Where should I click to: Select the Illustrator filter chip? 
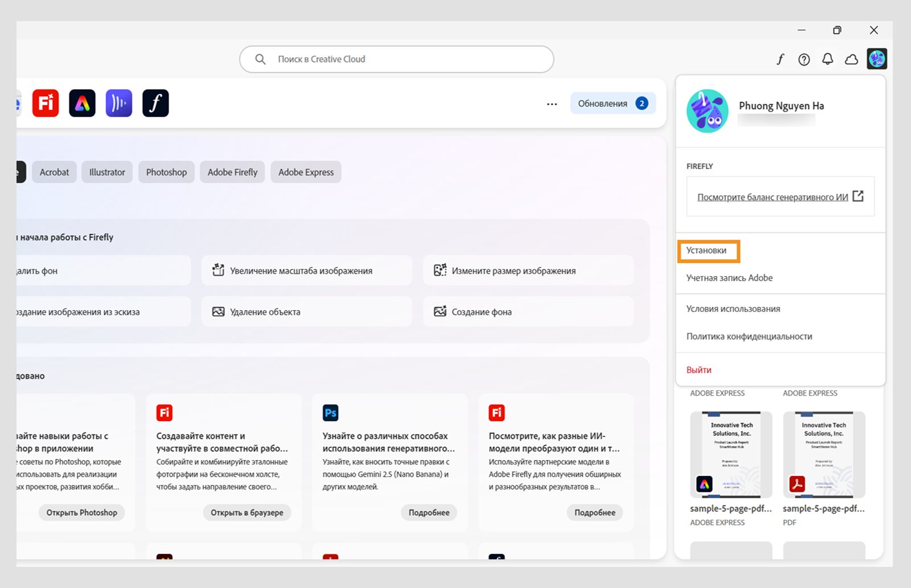pos(107,172)
